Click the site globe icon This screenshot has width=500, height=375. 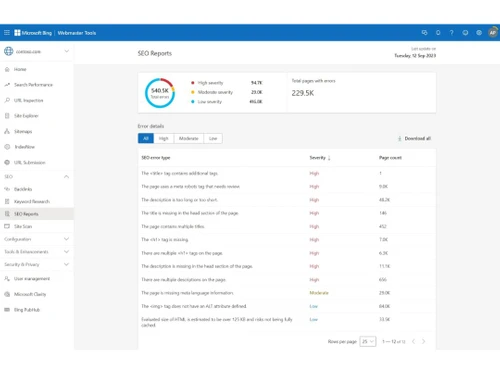point(9,51)
